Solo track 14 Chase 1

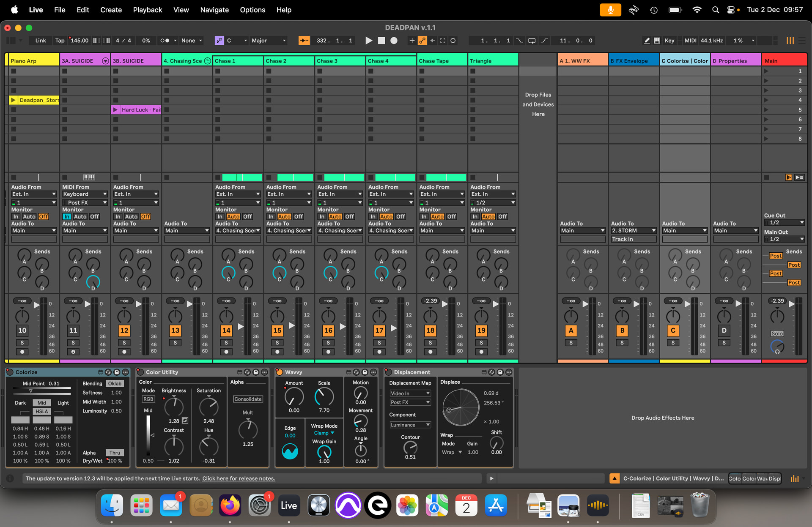pos(226,343)
